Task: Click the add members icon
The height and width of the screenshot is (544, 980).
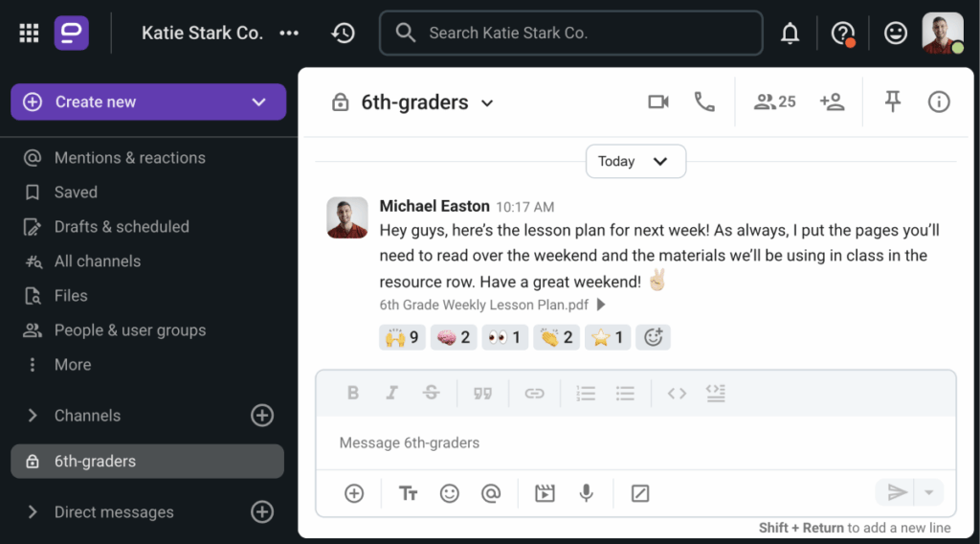Action: [832, 102]
